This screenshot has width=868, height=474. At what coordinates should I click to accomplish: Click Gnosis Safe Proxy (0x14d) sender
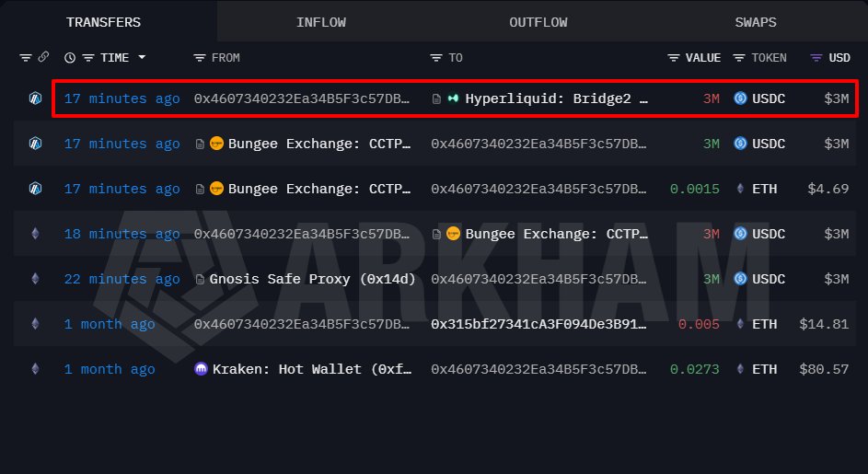point(312,279)
